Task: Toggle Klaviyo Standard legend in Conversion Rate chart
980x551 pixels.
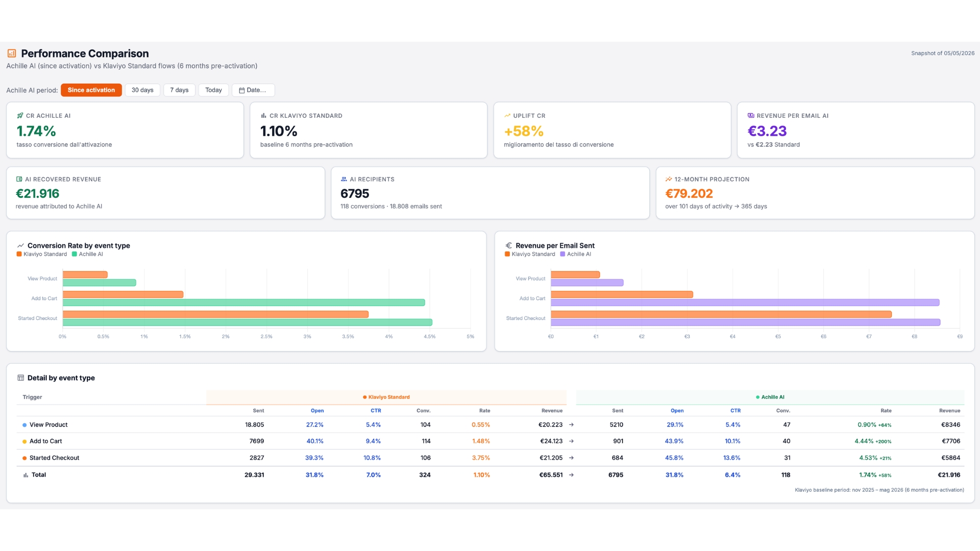Action: [x=42, y=254]
